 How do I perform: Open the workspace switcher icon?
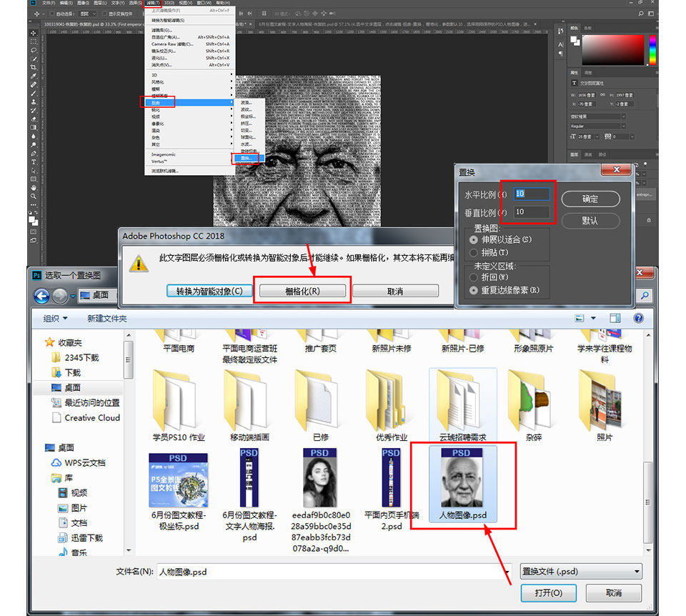tap(651, 14)
